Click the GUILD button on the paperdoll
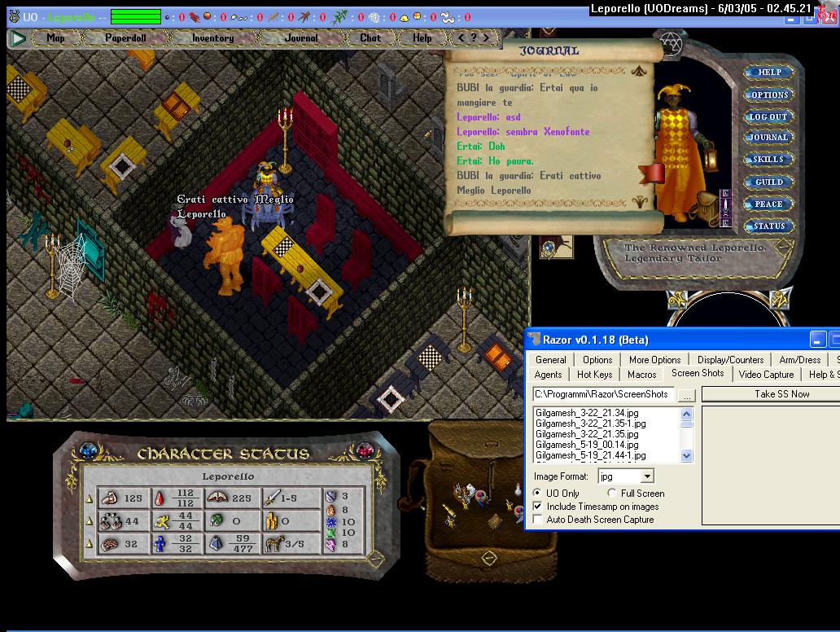The height and width of the screenshot is (632, 840). [769, 182]
